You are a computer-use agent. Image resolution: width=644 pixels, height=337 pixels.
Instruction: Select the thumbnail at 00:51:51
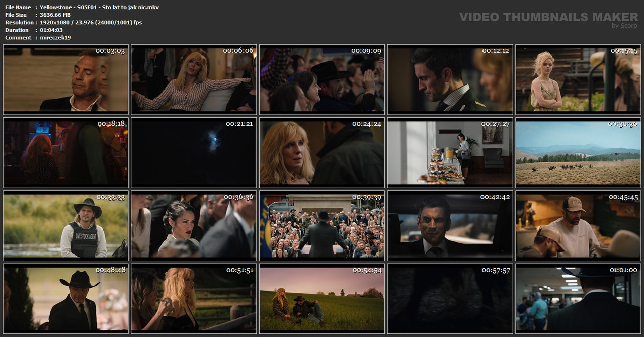point(194,298)
